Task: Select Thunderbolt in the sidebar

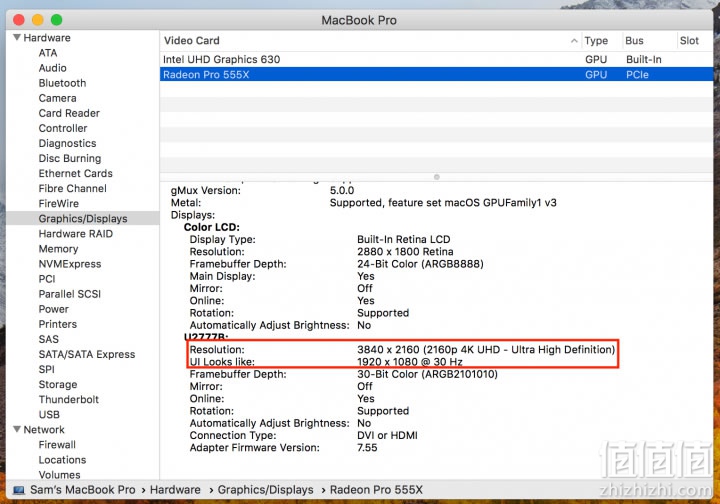Action: [68, 399]
